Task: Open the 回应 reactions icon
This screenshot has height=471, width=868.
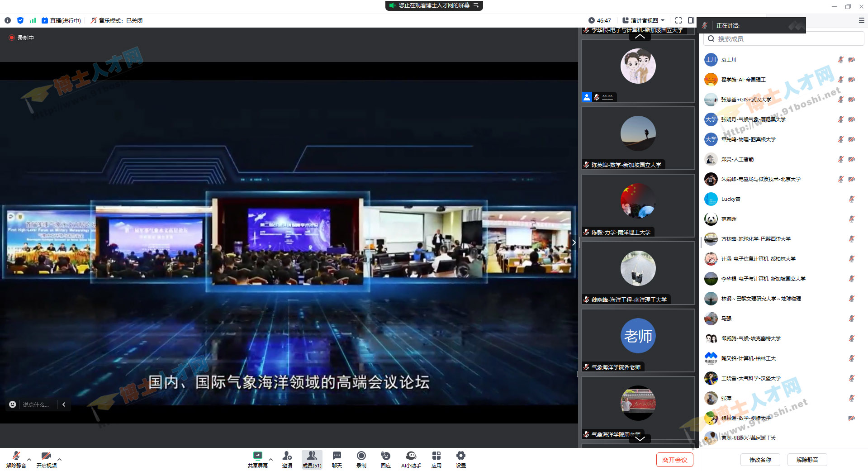Action: click(x=386, y=459)
